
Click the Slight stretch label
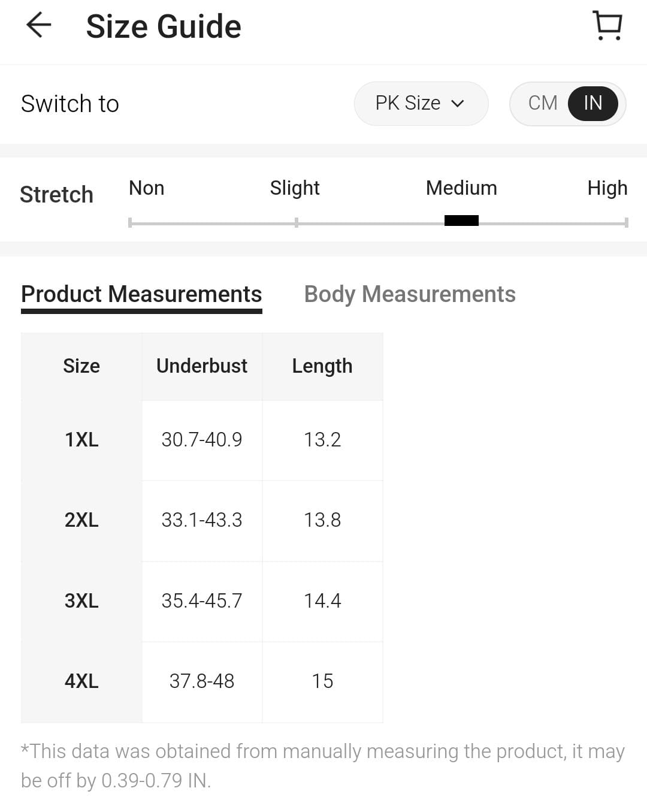point(295,188)
